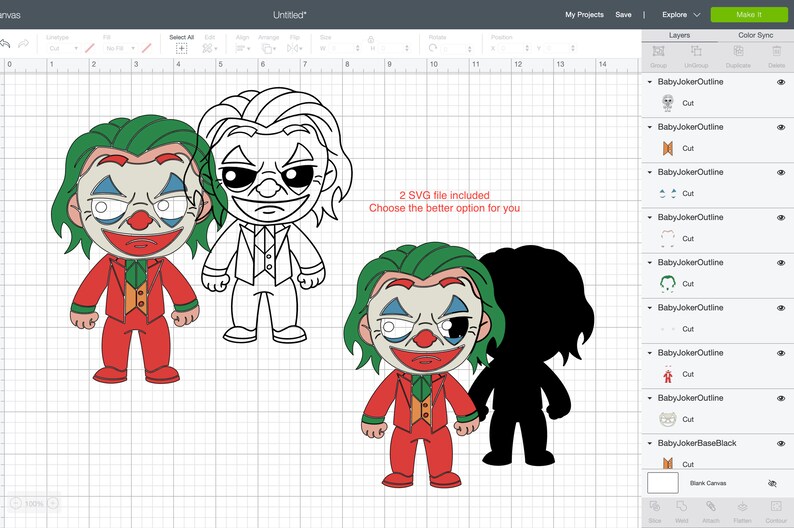The image size is (794, 528).
Task: Click the Save link
Action: coord(623,15)
